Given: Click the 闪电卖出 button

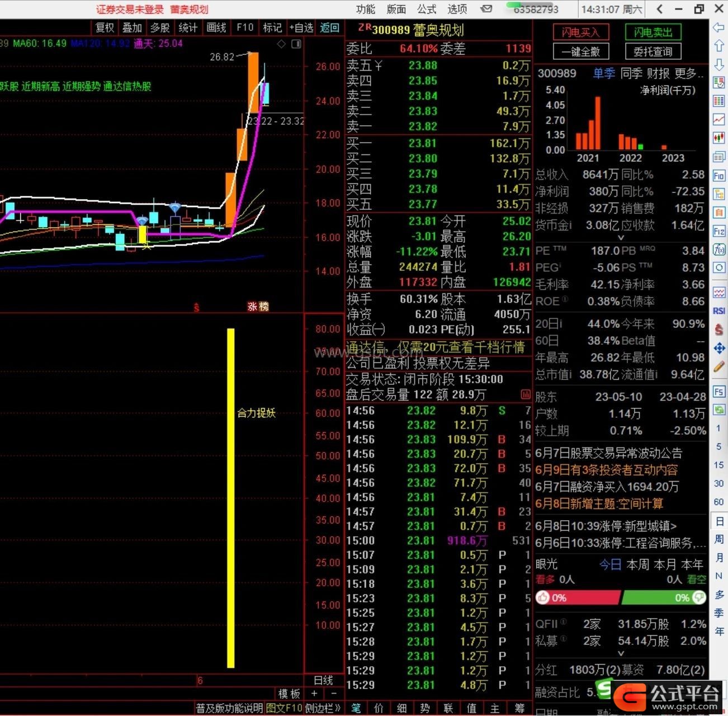Looking at the screenshot, I should pyautogui.click(x=653, y=32).
